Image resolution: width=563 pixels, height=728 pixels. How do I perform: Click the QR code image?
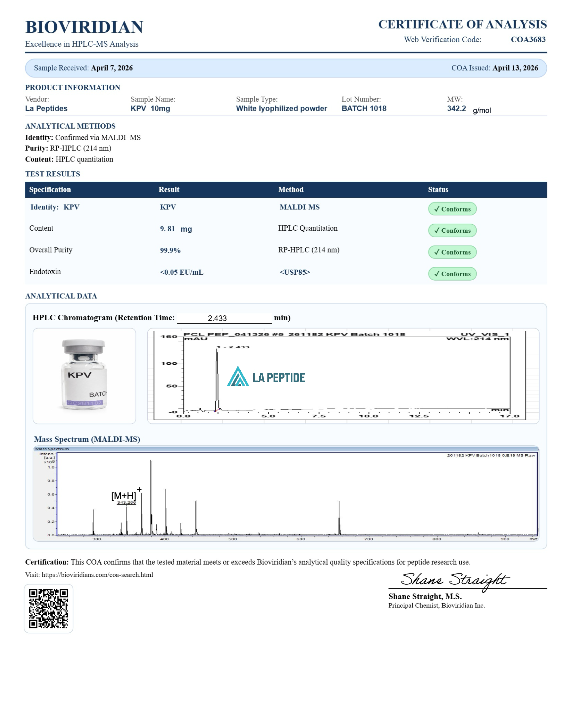pos(48,608)
